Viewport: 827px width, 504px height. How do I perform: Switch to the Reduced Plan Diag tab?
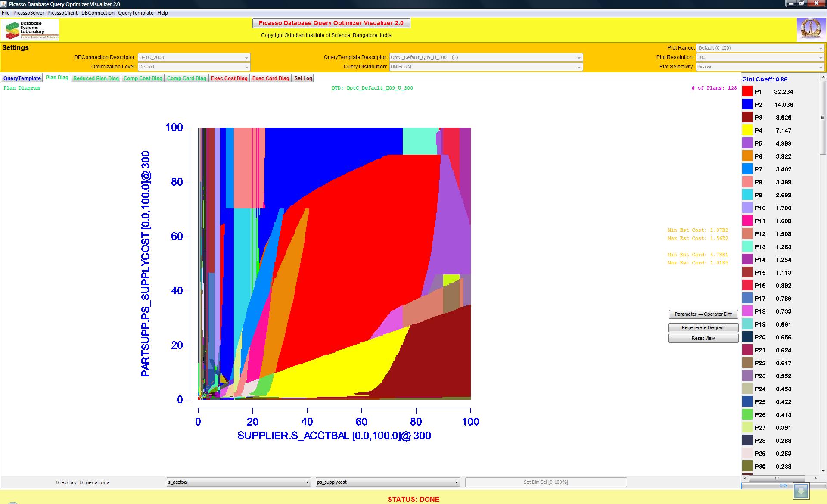(96, 78)
